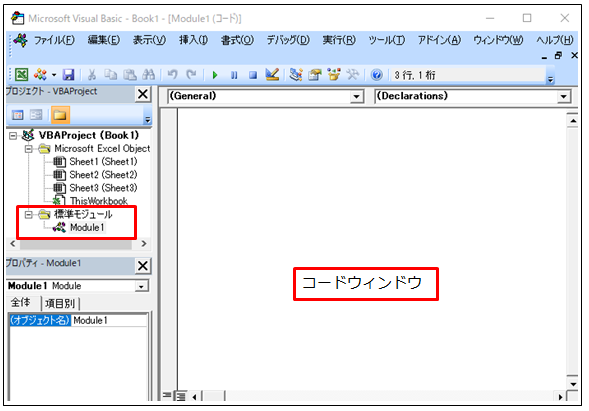The width and height of the screenshot is (589, 411).
Task: Open 書式(O) menu
Action: 237,40
